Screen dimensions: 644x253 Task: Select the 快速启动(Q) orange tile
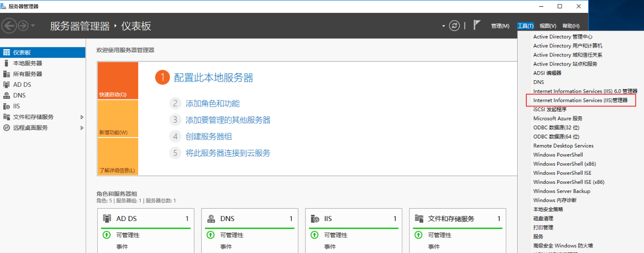pos(118,81)
